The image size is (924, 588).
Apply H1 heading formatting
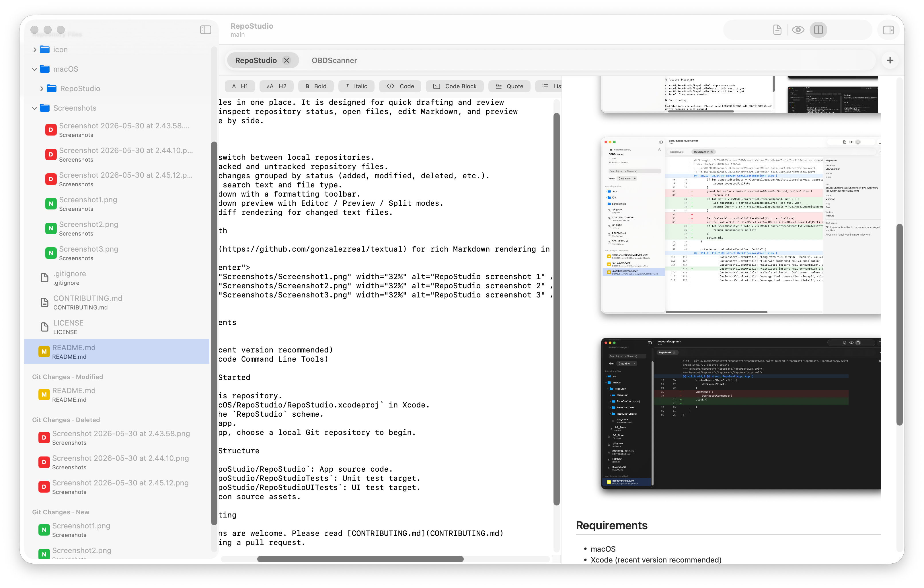click(240, 86)
